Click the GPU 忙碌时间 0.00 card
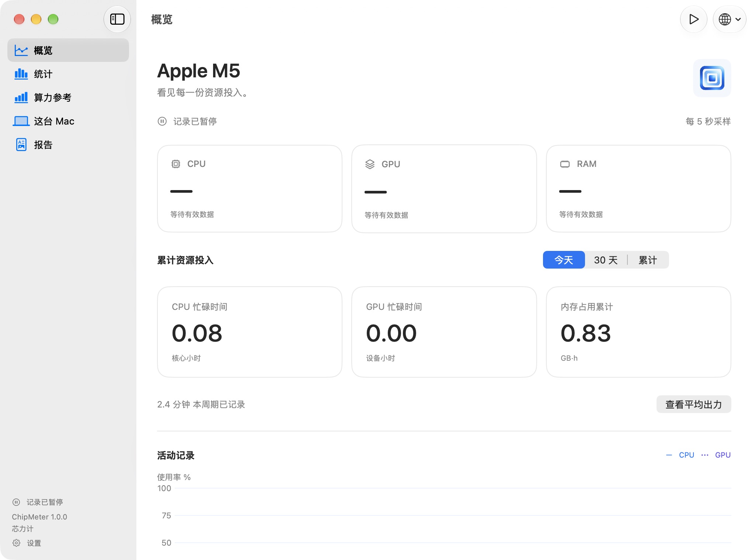The image size is (752, 560). pos(444,332)
